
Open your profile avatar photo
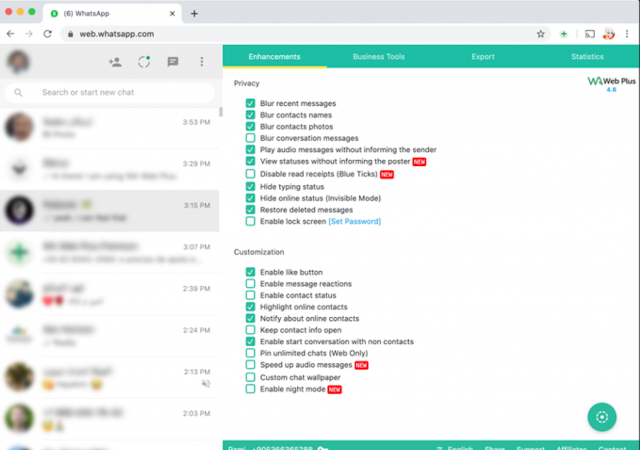pyautogui.click(x=18, y=62)
